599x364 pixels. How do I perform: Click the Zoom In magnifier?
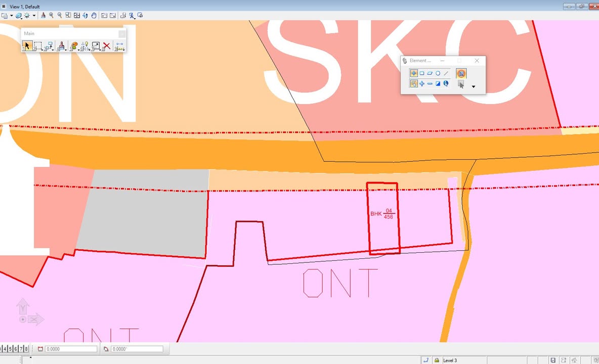(52, 16)
